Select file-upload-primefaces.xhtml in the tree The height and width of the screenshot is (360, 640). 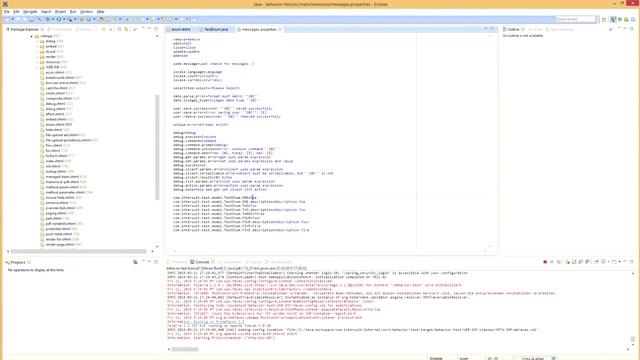[x=68, y=140]
